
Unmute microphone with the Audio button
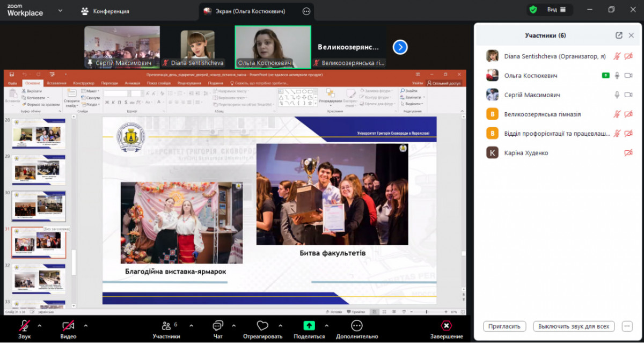point(24,326)
